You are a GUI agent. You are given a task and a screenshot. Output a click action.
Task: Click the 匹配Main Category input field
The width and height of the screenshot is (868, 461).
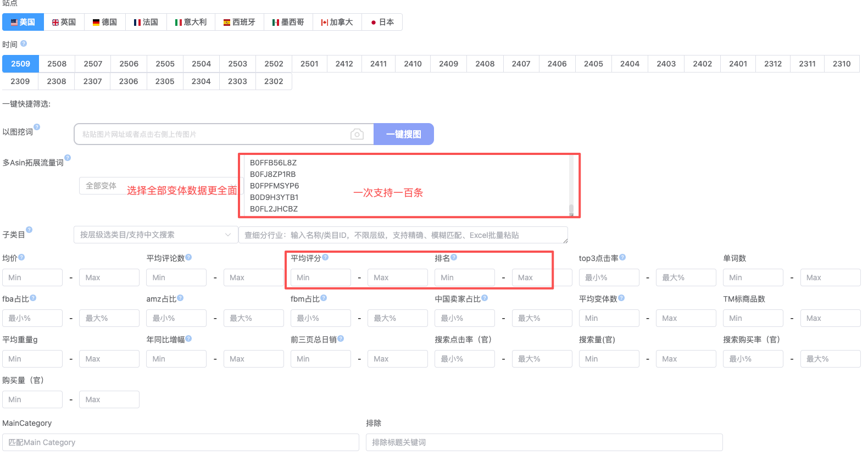click(x=180, y=442)
